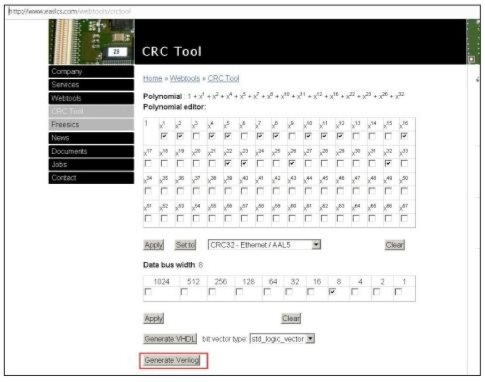The image size is (485, 382).
Task: Click Clear under data bus width
Action: point(291,318)
